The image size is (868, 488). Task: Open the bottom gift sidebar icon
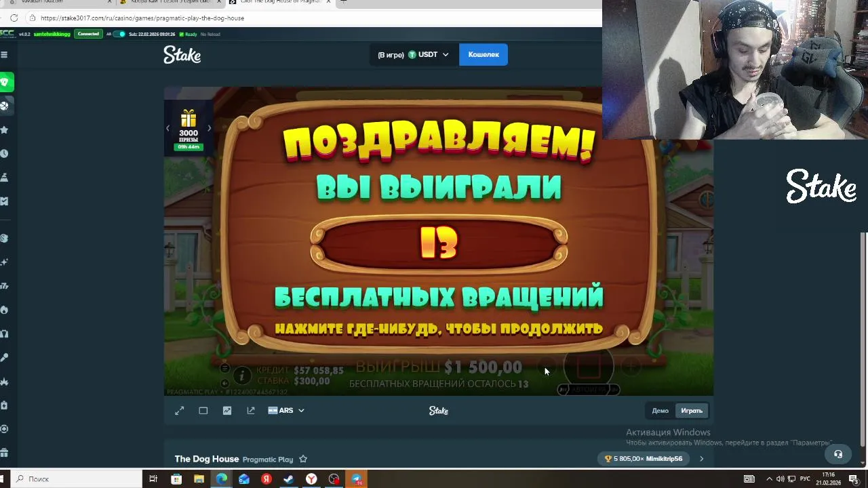click(x=4, y=453)
